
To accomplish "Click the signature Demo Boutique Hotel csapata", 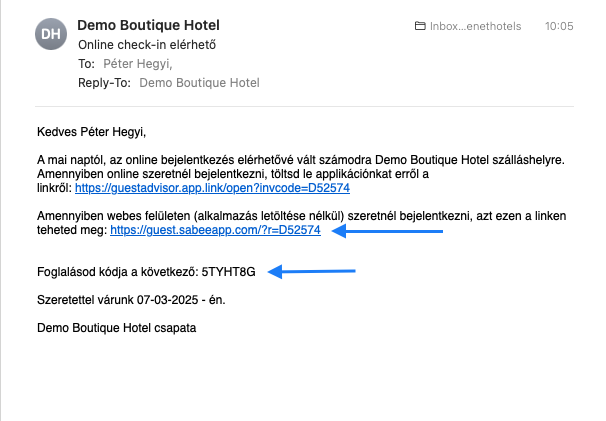I will point(117,328).
